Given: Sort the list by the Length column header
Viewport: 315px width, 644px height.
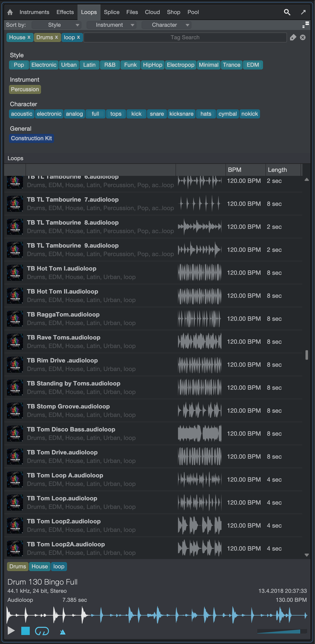Looking at the screenshot, I should pyautogui.click(x=283, y=170).
